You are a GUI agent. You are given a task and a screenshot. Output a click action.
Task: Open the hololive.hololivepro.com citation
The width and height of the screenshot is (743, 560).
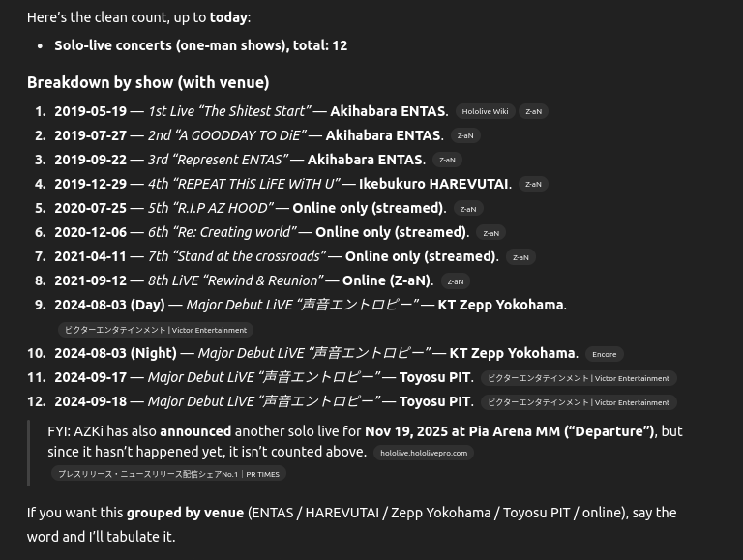424,452
